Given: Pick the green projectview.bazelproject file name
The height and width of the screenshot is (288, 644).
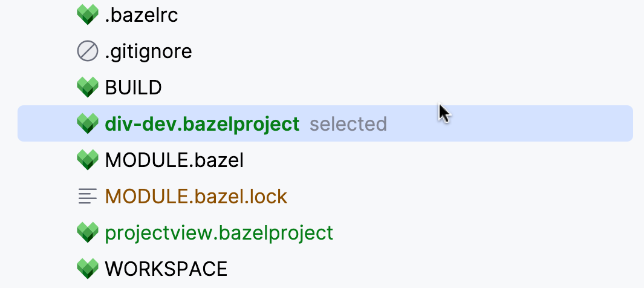Looking at the screenshot, I should (219, 233).
